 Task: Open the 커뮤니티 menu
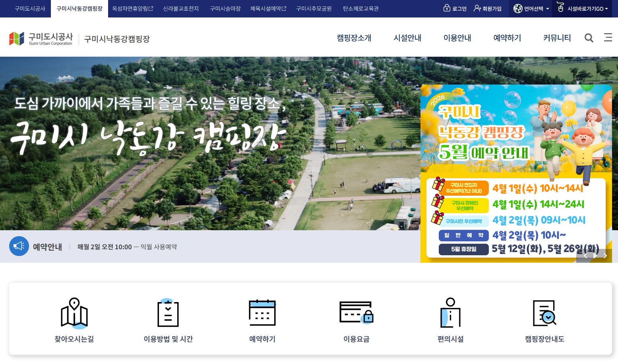click(557, 38)
